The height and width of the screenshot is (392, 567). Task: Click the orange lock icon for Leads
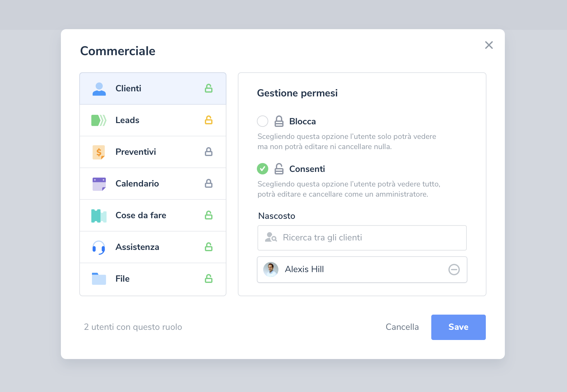209,120
